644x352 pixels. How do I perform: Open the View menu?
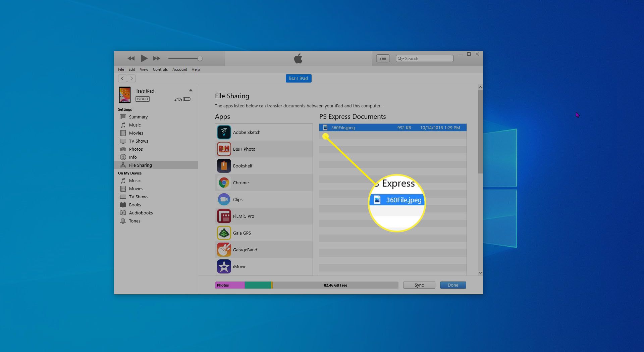144,69
